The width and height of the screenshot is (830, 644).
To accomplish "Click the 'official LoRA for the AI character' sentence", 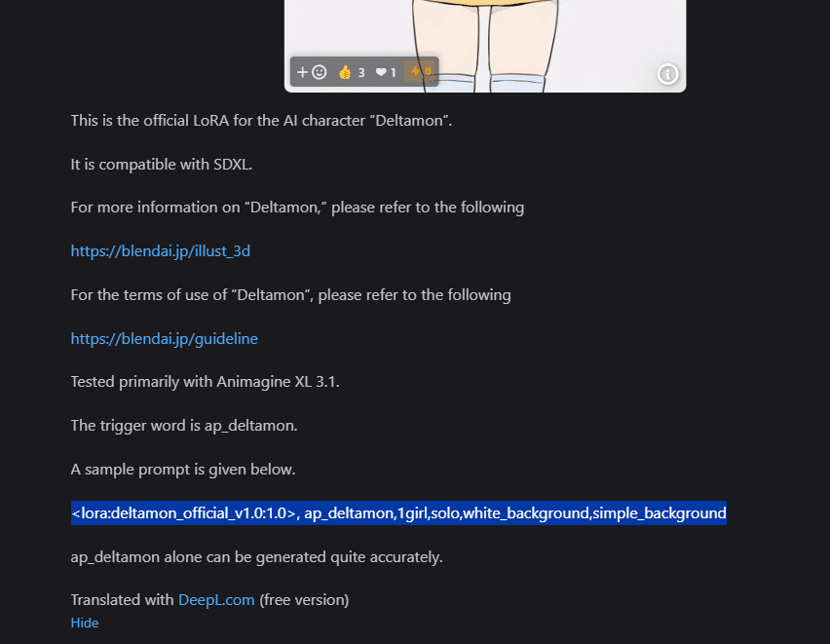I will pos(261,121).
